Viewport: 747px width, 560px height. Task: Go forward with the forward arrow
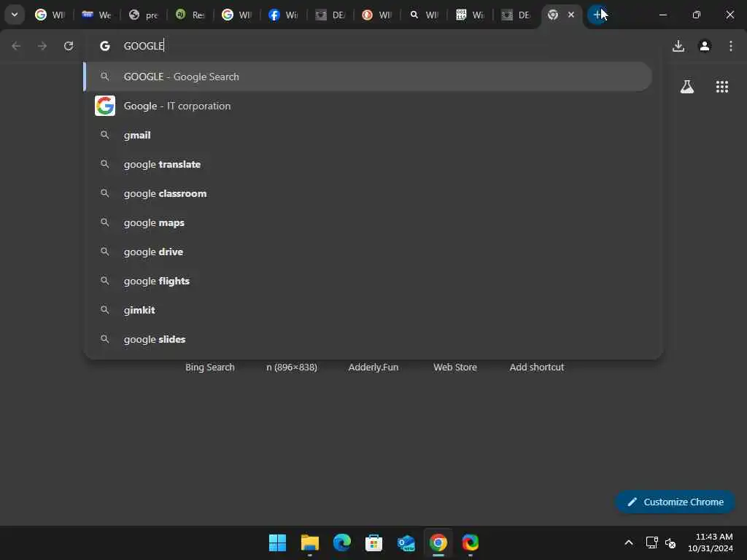[42, 46]
